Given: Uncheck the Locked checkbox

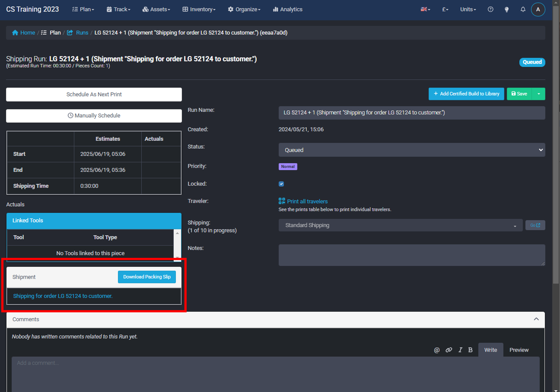Looking at the screenshot, I should click(281, 184).
